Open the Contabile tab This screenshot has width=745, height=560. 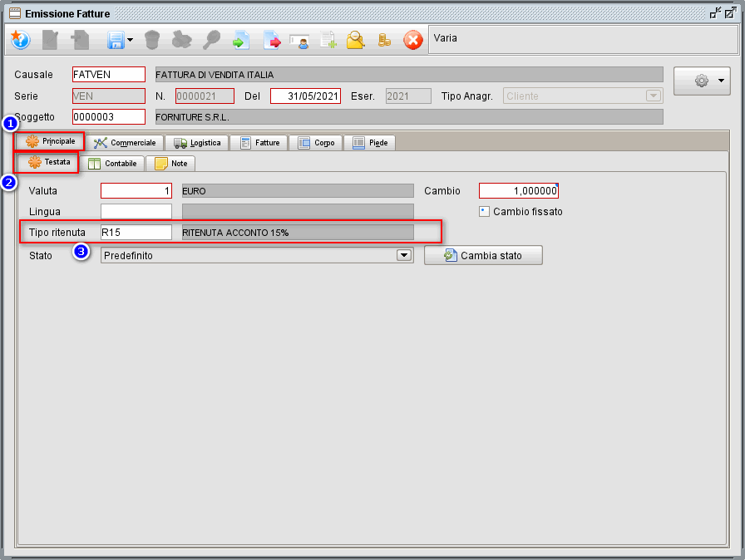pyautogui.click(x=113, y=163)
